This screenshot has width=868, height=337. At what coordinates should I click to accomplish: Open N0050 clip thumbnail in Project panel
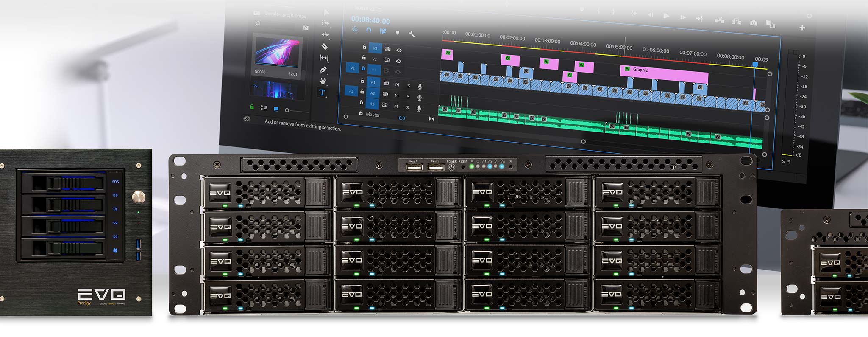pyautogui.click(x=278, y=52)
